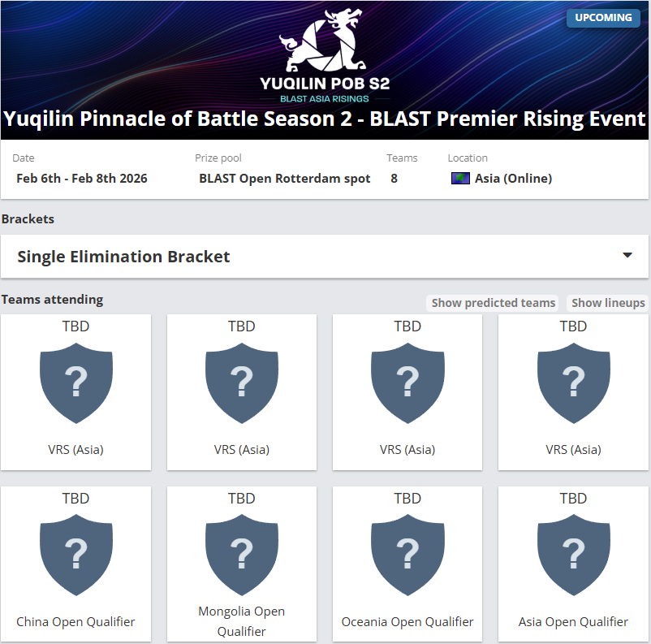651x644 pixels.
Task: Click Asia Open Qualifier shield placeholder
Action: (573, 554)
